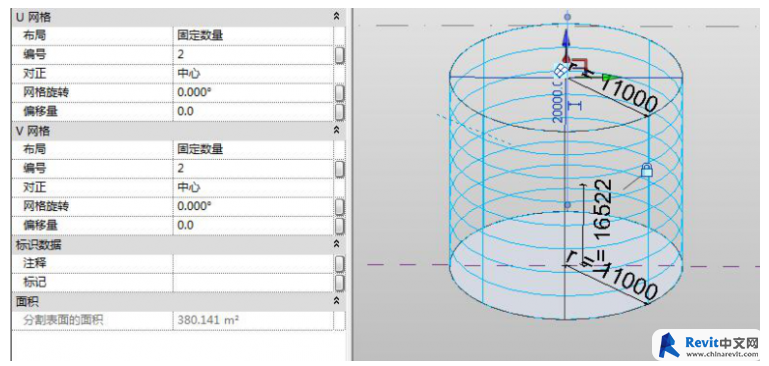The height and width of the screenshot is (366, 769).
Task: Click the V 网格 编号 value field
Action: (253, 168)
